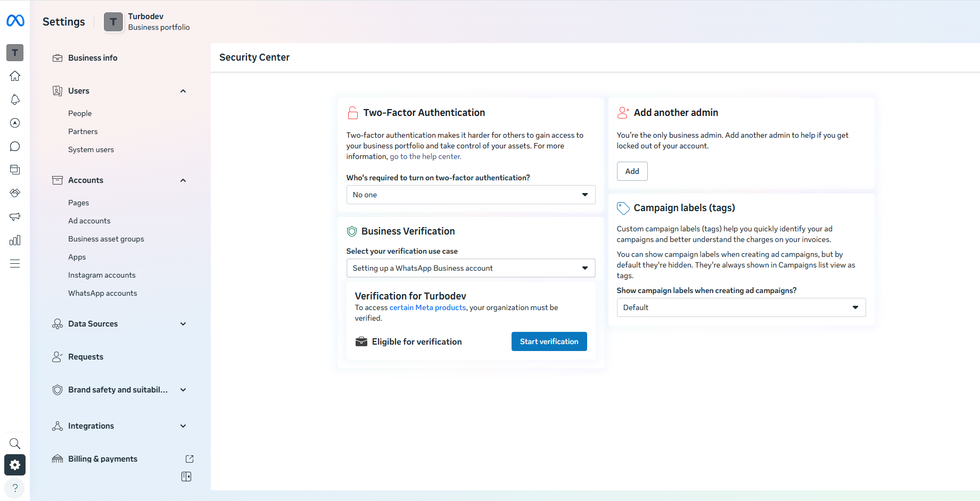Click the Billing external link icon
The image size is (980, 501).
(190, 459)
